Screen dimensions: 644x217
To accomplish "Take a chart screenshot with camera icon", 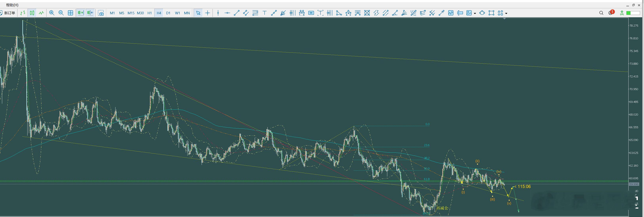I will pos(101,13).
